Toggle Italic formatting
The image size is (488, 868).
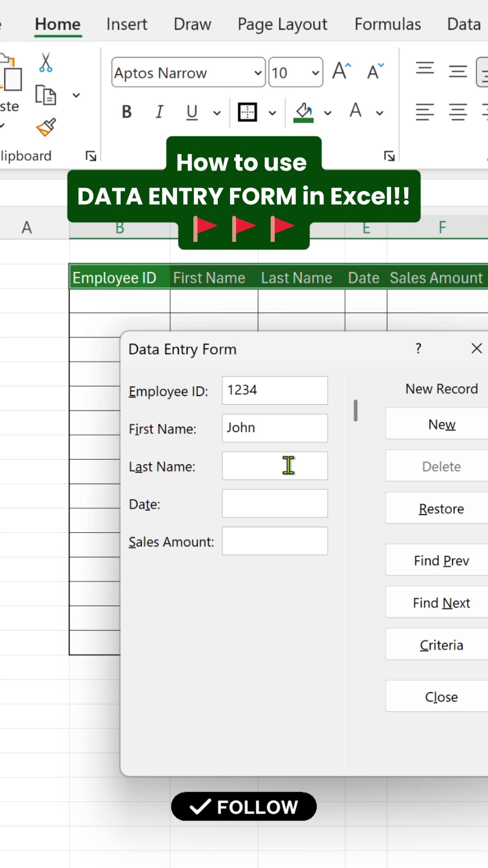pos(159,112)
